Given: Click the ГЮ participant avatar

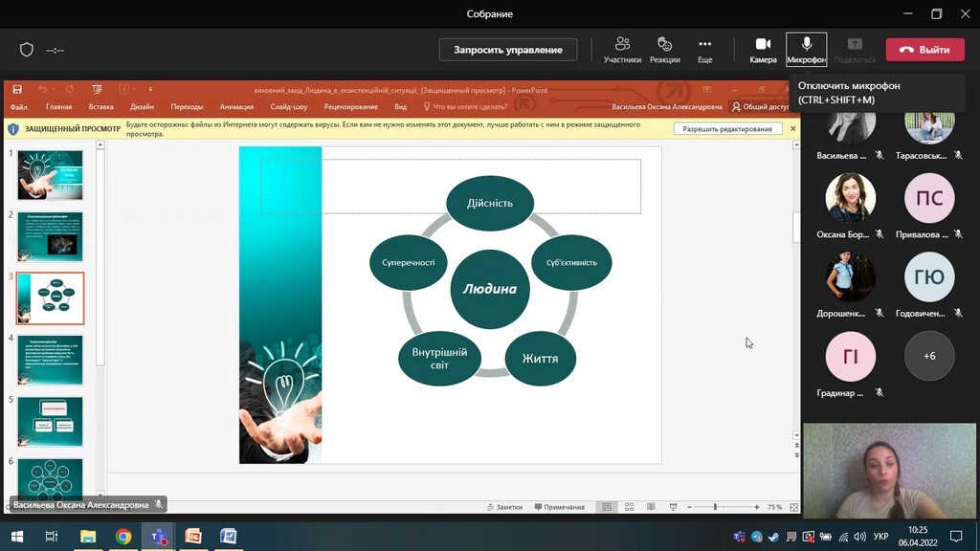Looking at the screenshot, I should click(928, 277).
